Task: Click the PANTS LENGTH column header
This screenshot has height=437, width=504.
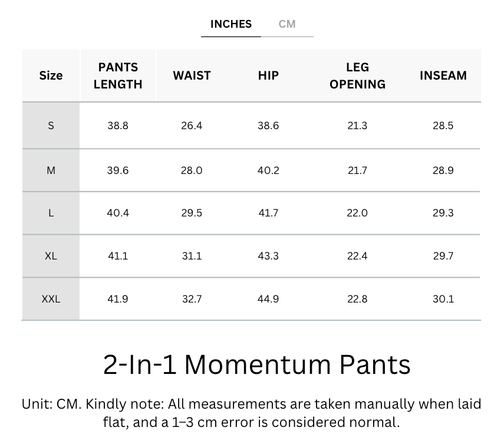Action: point(118,75)
